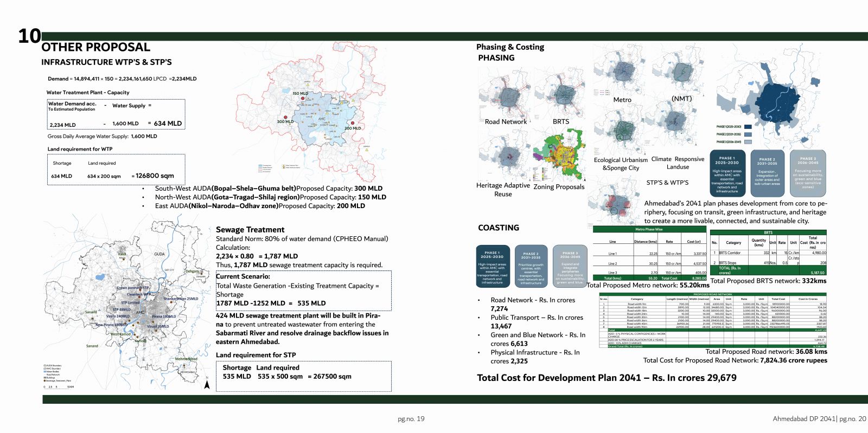Open the Road Network phasing map
The width and height of the screenshot is (868, 433).
(505, 93)
